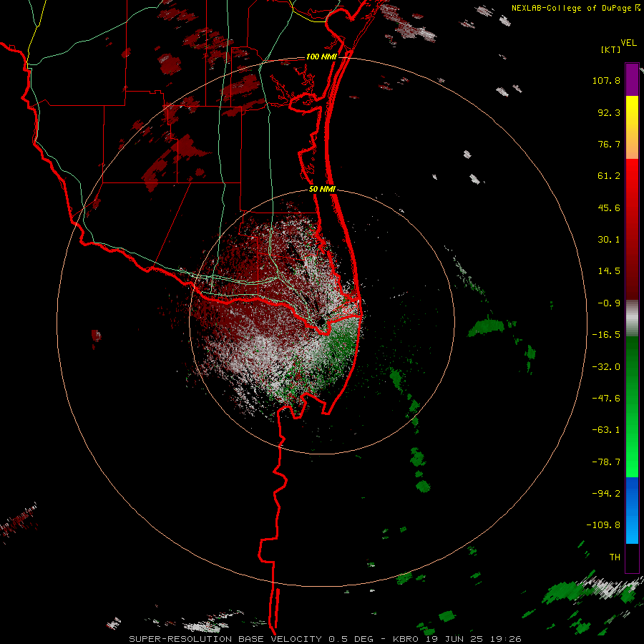This screenshot has width=644, height=644.
Task: Pick the gray near-zero segment of the color bar
Action: (x=632, y=318)
